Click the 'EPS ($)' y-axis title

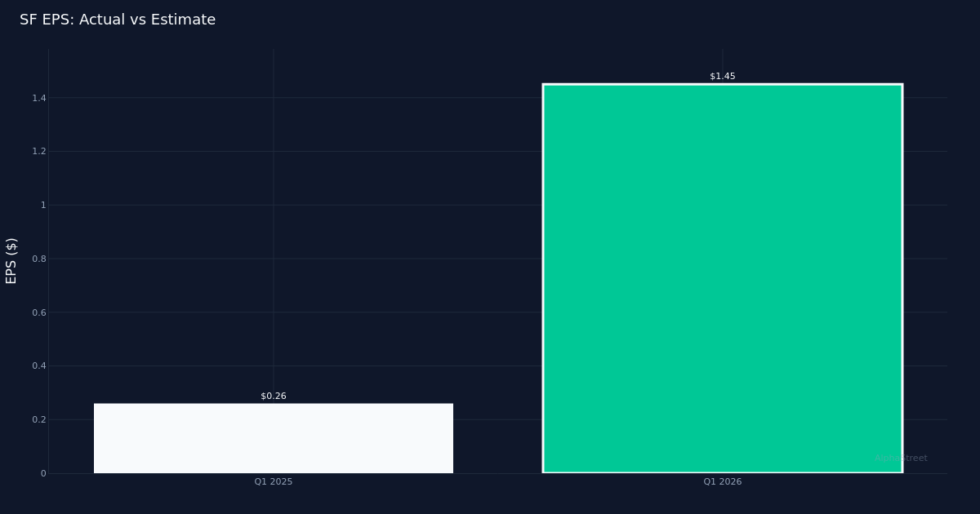pos(11,260)
